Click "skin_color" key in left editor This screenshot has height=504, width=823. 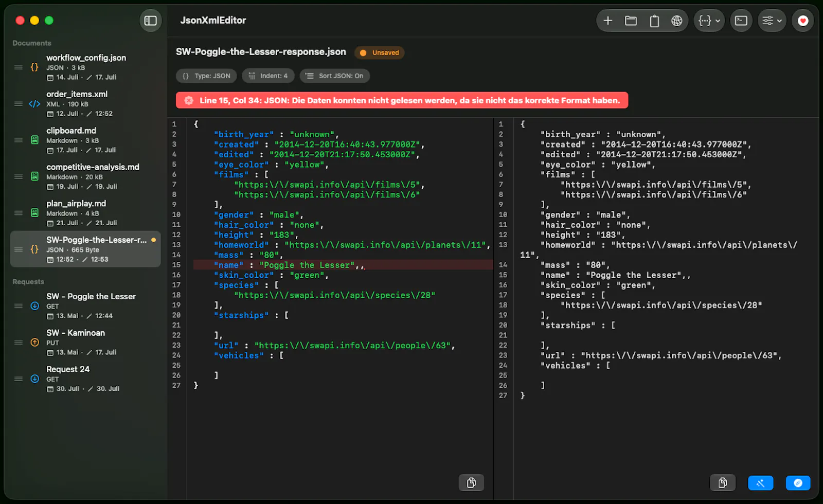coord(244,275)
